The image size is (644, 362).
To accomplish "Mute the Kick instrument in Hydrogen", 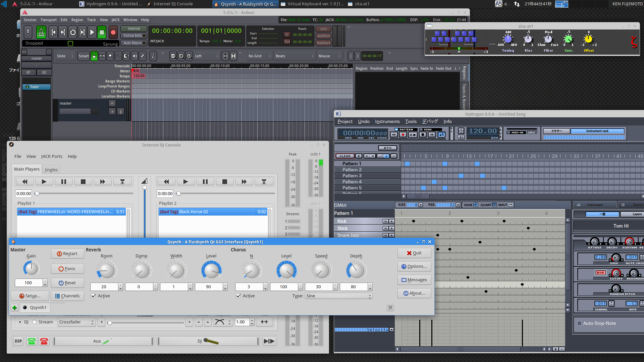I will [x=386, y=222].
